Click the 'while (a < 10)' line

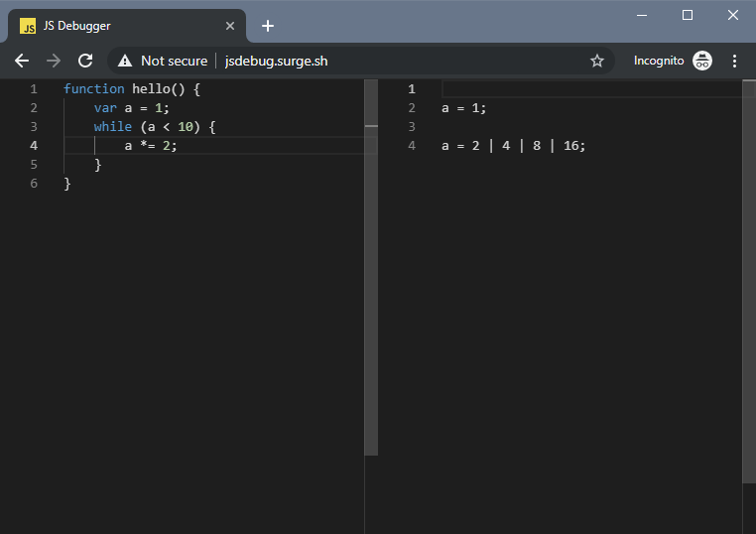(154, 127)
